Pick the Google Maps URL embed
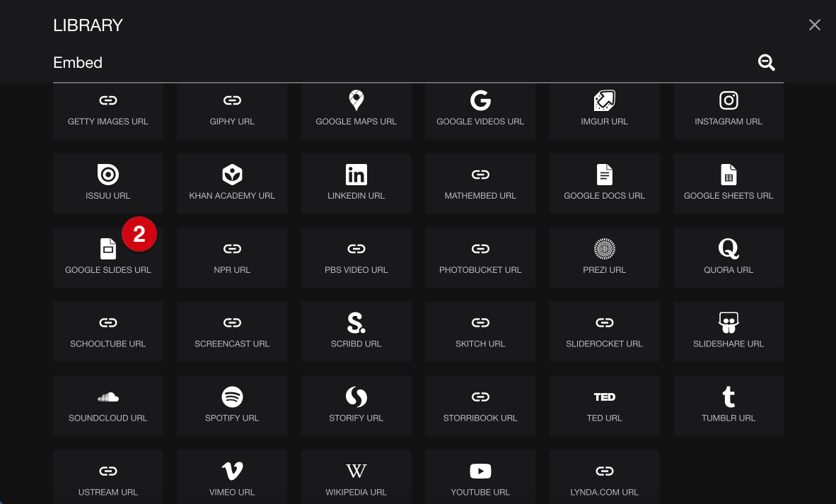The width and height of the screenshot is (836, 504). 356,109
